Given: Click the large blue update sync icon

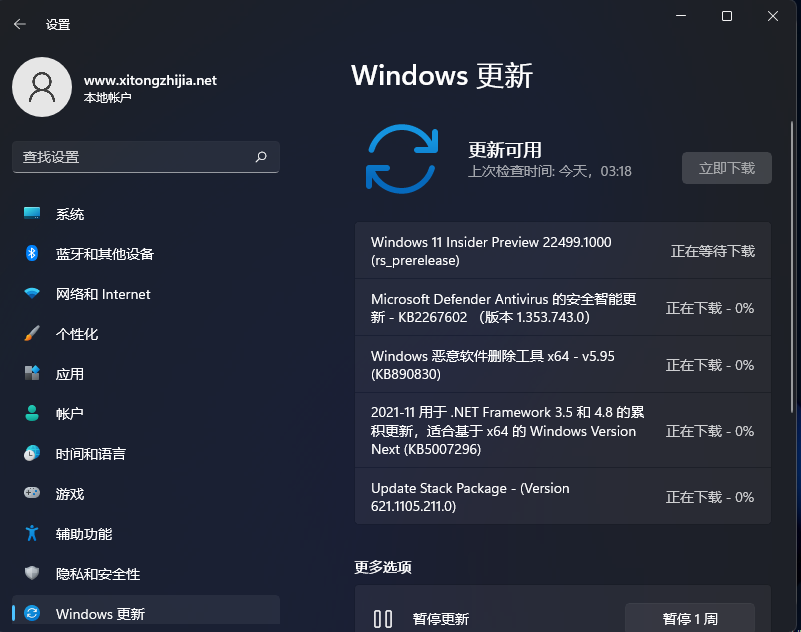Looking at the screenshot, I should pyautogui.click(x=402, y=159).
